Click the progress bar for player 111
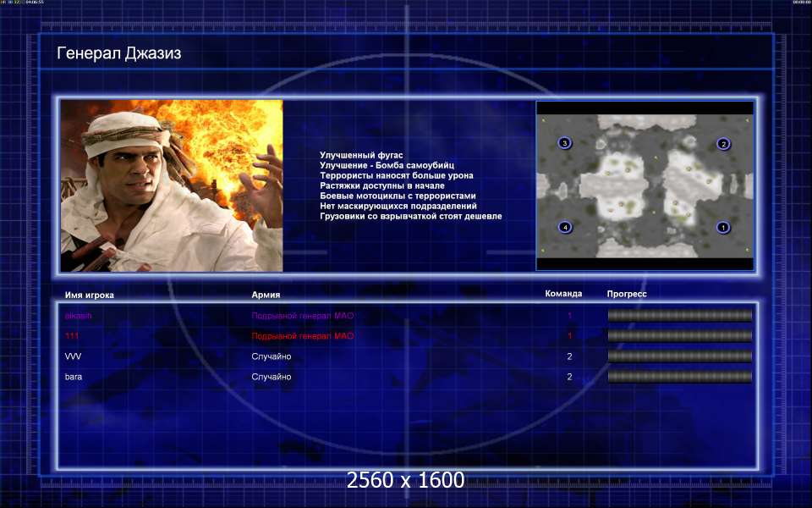This screenshot has width=812, height=508. (679, 336)
